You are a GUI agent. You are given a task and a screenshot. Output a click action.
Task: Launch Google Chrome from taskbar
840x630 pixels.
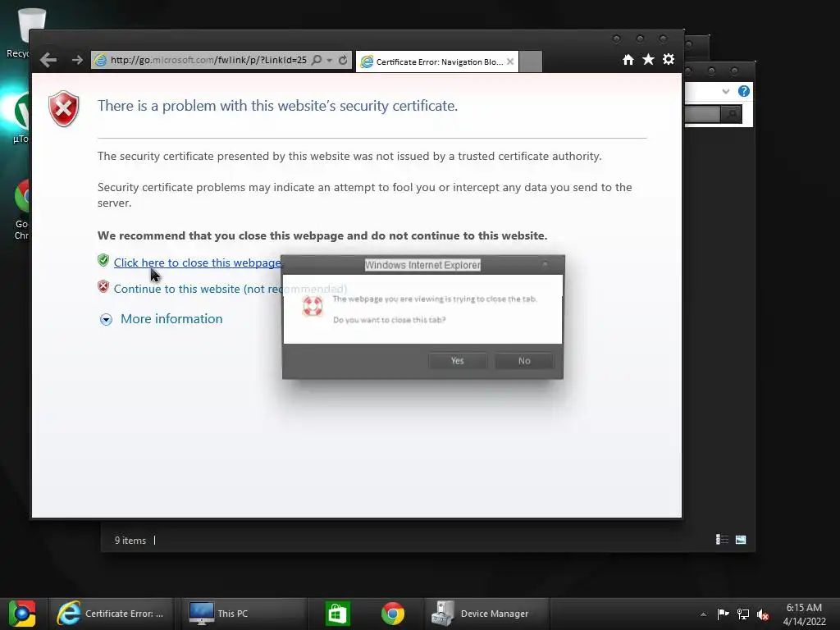point(393,614)
